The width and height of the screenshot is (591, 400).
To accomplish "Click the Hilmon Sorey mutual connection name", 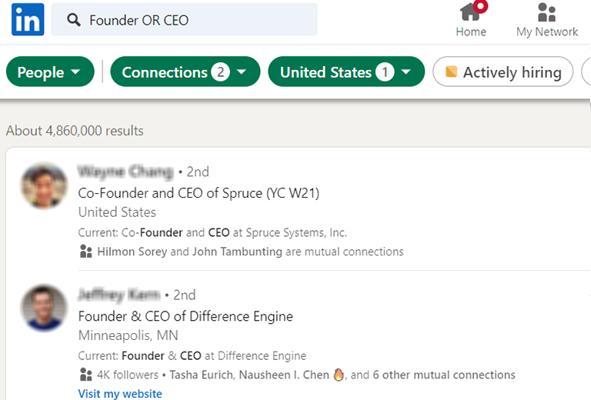I will click(x=132, y=251).
